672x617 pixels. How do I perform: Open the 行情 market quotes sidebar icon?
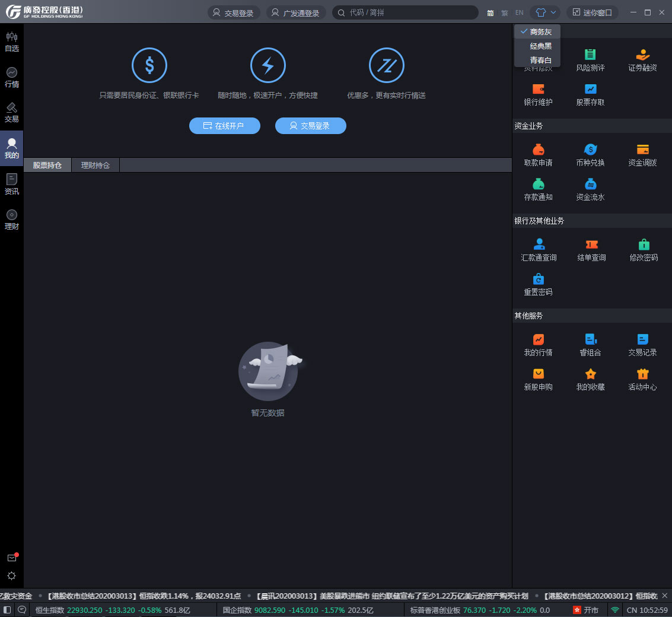(11, 77)
